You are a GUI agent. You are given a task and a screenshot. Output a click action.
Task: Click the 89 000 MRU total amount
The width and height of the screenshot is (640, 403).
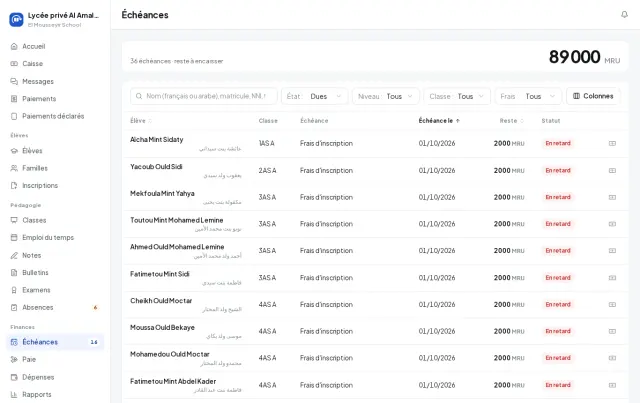click(584, 57)
